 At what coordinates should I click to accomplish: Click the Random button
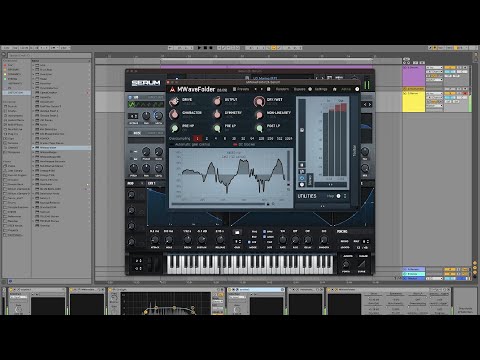(282, 89)
